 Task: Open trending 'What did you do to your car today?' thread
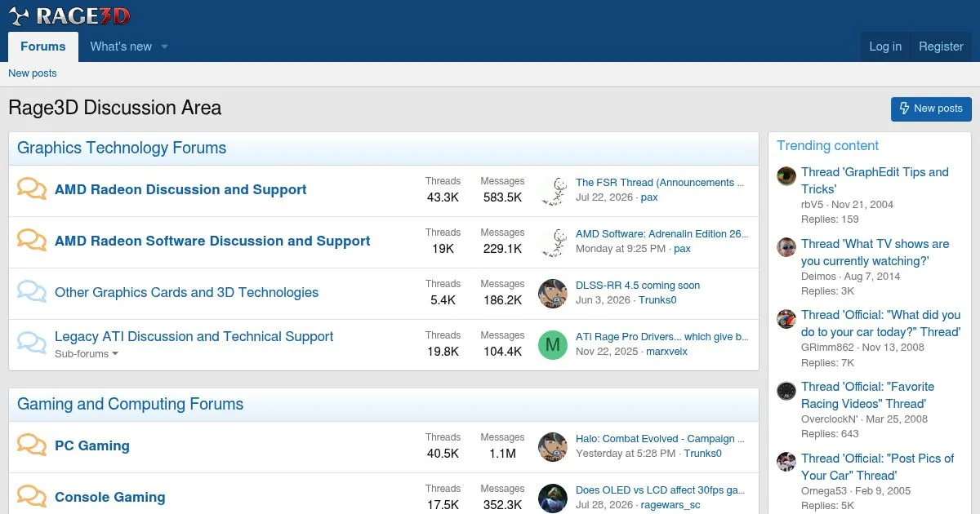click(x=880, y=323)
